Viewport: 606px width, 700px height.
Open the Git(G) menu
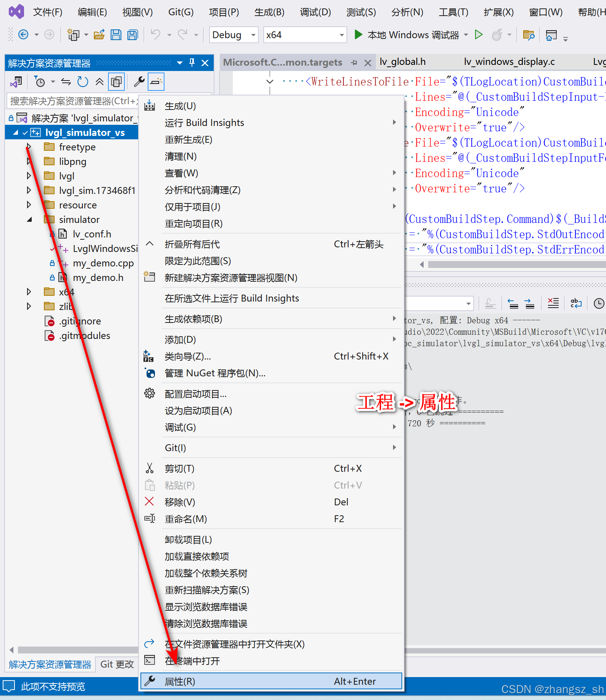(181, 12)
